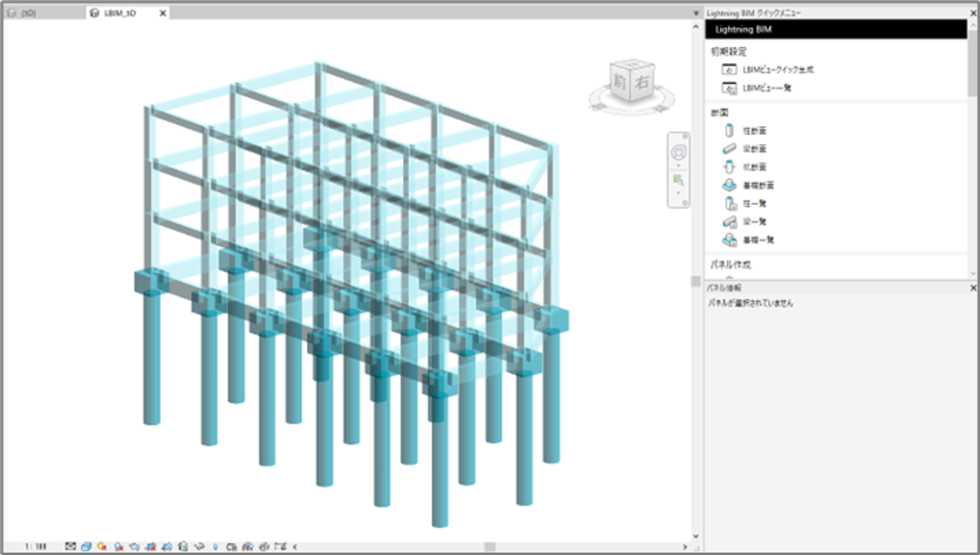Open Temporary View Properties icon
980x555 pixels.
tap(231, 546)
